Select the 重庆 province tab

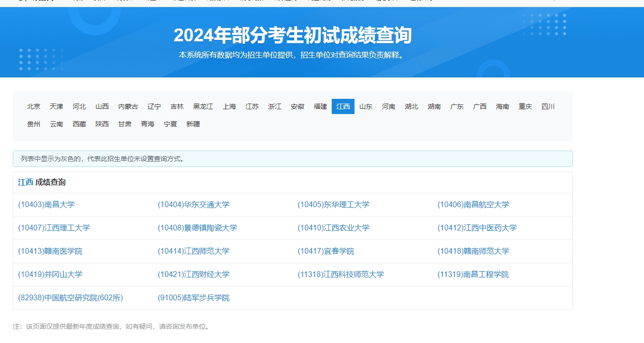(525, 106)
